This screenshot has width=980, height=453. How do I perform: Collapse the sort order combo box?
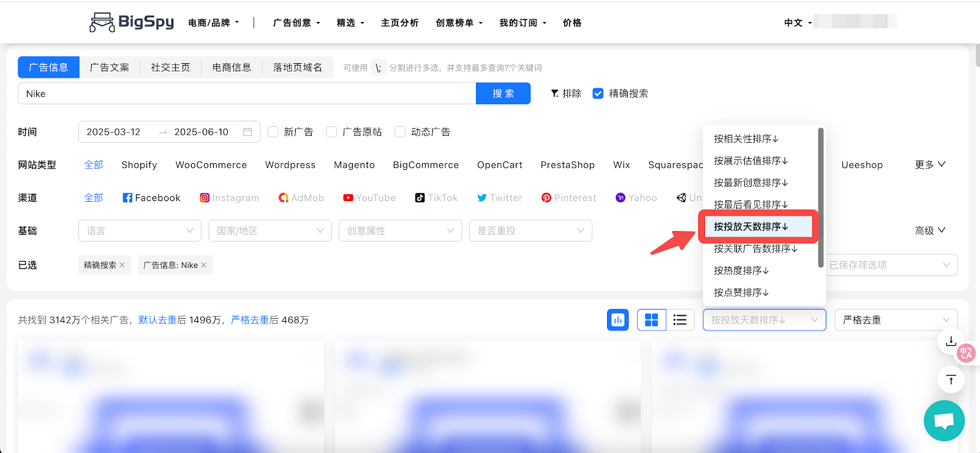(x=764, y=319)
